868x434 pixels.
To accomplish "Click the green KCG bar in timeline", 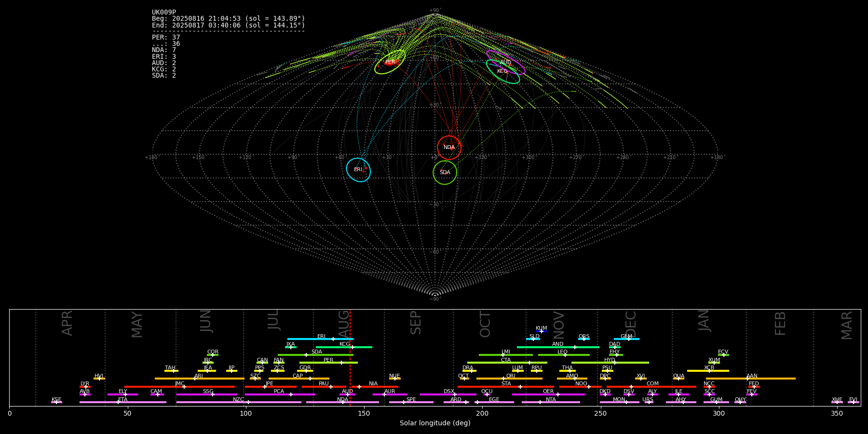I will coord(344,347).
